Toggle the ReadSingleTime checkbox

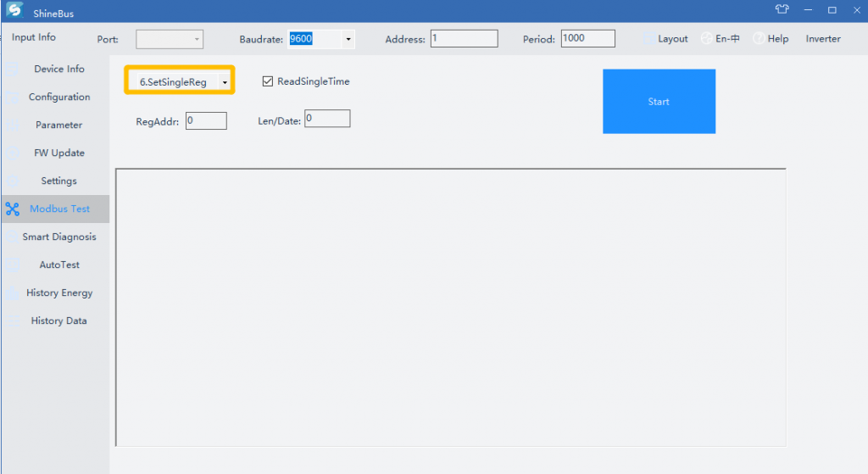pos(268,81)
